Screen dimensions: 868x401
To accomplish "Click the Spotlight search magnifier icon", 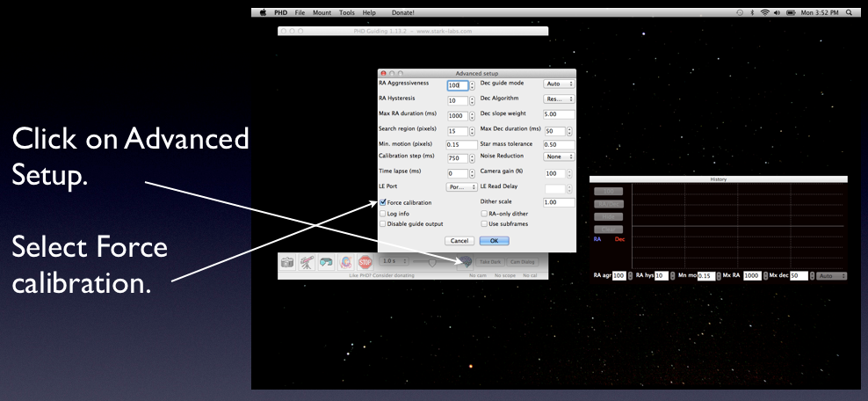I will (x=848, y=12).
